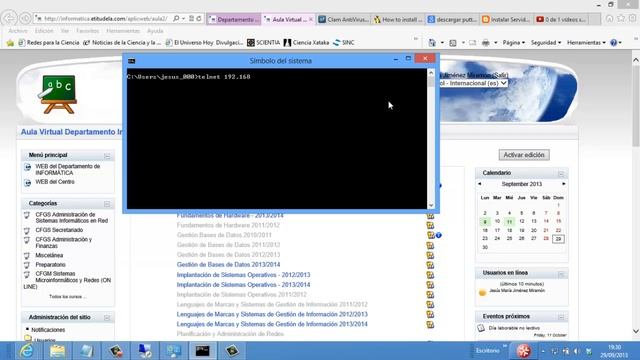Show hidden system tray icons

(543, 351)
